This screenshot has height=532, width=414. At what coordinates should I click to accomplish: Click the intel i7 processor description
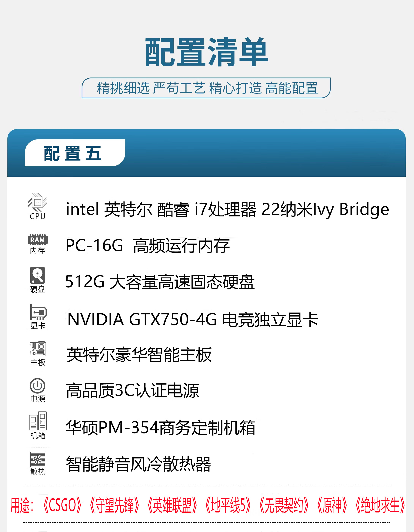227,209
